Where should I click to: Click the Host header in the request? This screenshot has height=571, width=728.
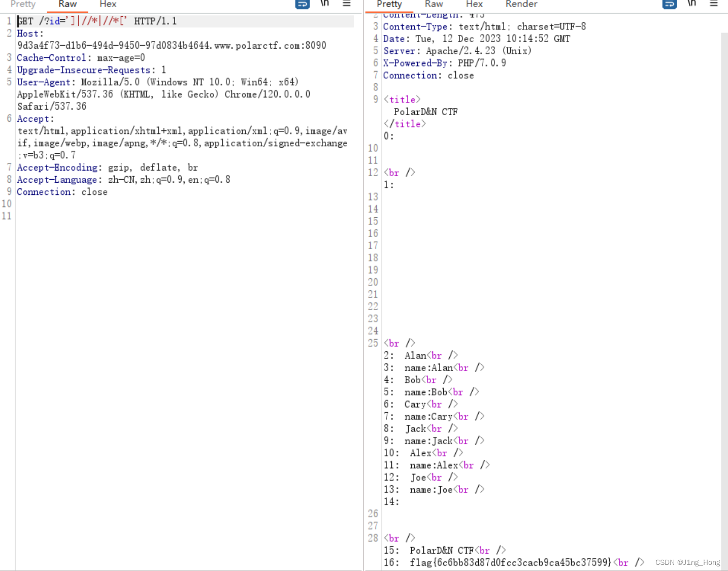click(x=29, y=33)
